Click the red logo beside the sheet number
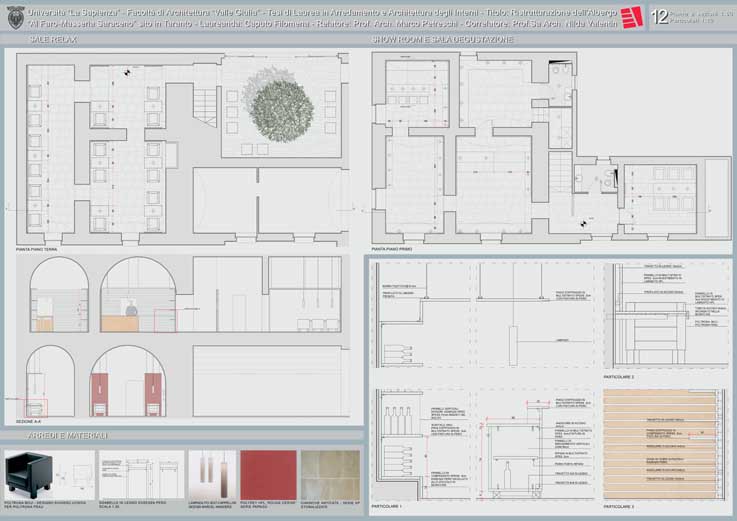 629,16
